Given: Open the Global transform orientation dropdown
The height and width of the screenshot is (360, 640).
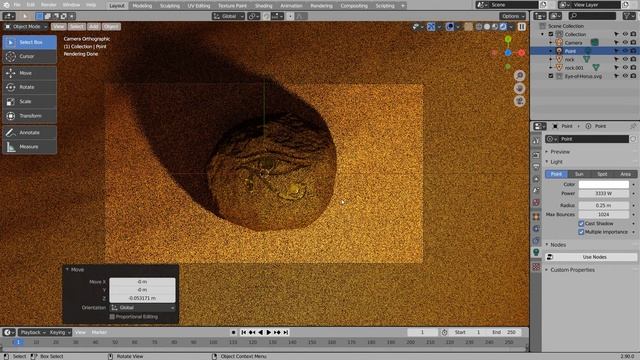Looking at the screenshot, I should click(229, 16).
